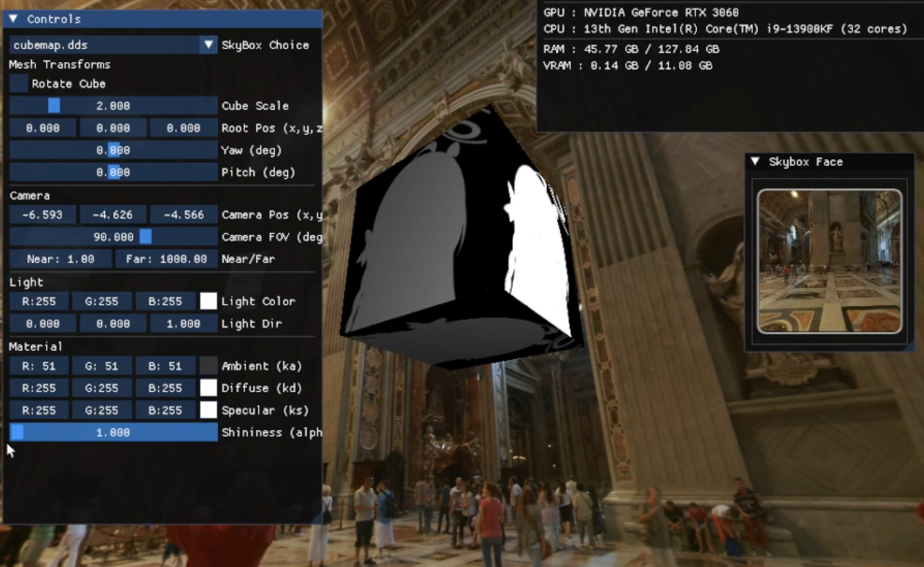
Task: Open the Diffuse (kd) color swatch
Action: 208,388
